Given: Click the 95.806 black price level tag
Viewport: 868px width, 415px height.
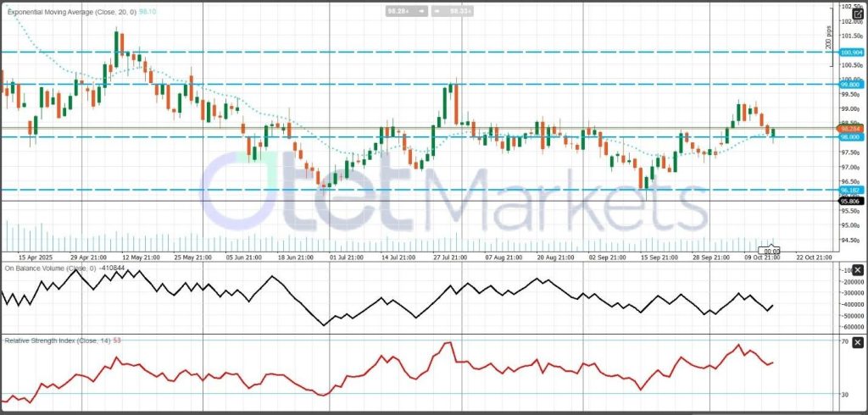Looking at the screenshot, I should coord(850,201).
